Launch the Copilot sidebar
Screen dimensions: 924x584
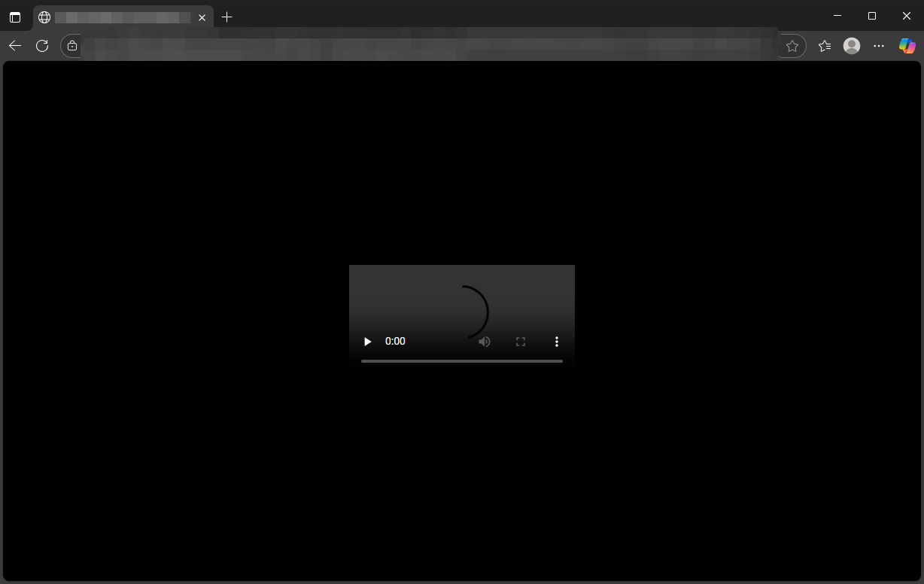coord(907,46)
